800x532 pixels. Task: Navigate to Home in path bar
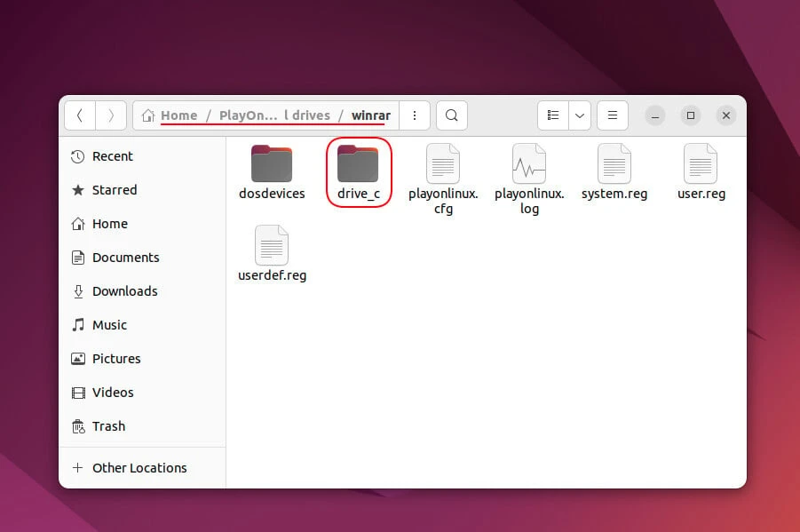click(178, 115)
